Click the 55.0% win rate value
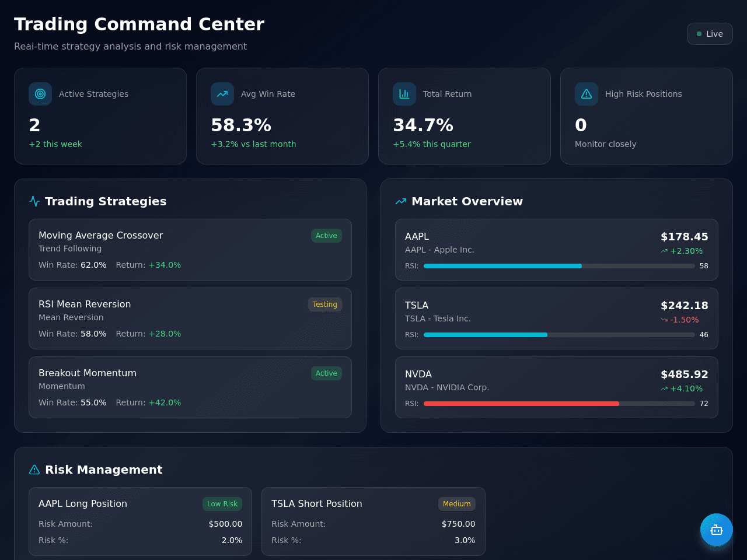Screen dimensions: 747x560 pyautogui.click(x=93, y=402)
